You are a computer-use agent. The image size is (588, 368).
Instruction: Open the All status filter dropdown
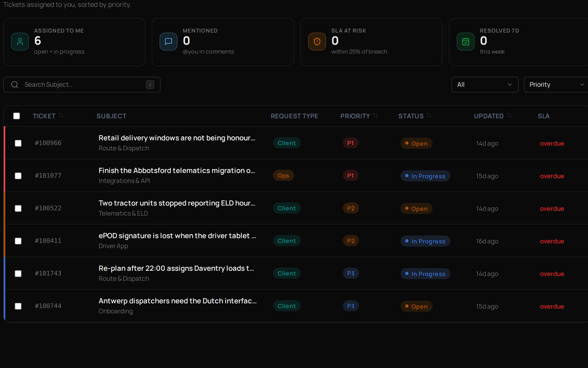(485, 85)
